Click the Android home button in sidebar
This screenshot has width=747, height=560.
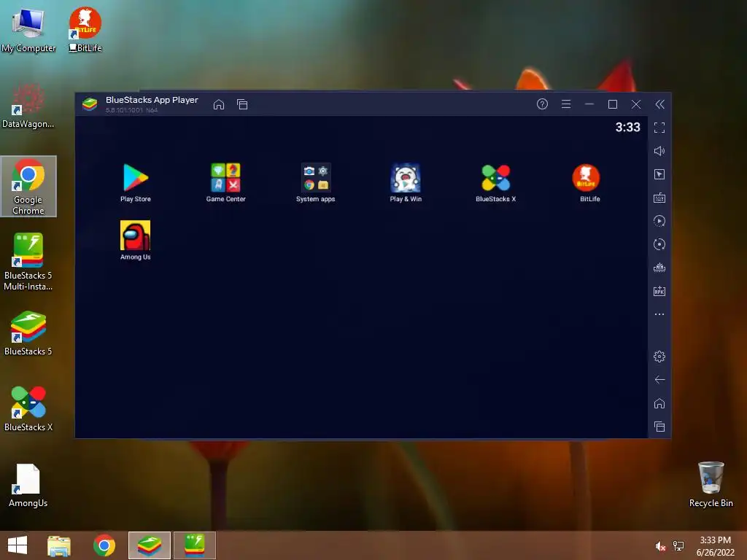659,403
